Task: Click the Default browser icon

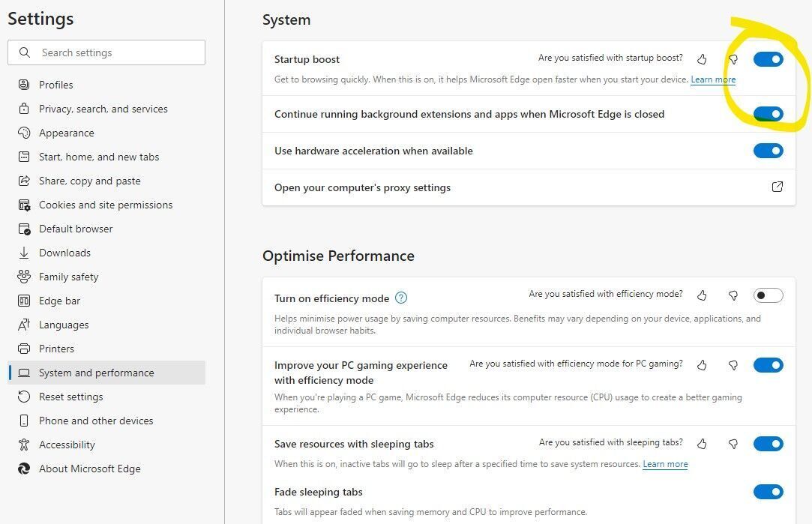Action: 24,229
